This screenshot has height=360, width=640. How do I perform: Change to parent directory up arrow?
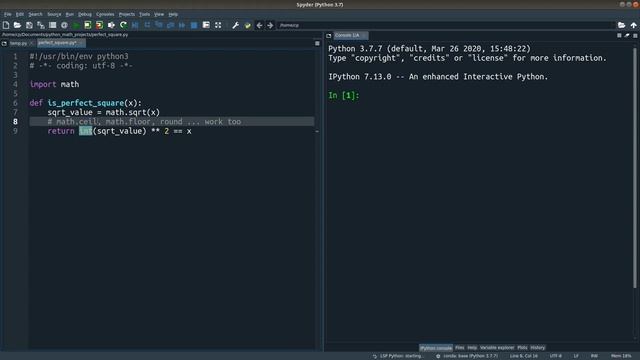pyautogui.click(x=633, y=25)
